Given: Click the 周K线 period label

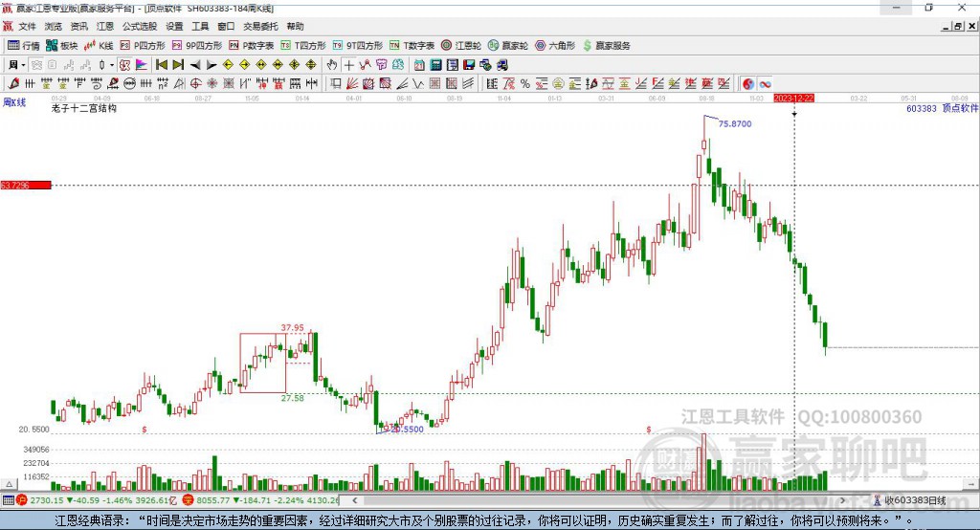Looking at the screenshot, I should [x=14, y=102].
